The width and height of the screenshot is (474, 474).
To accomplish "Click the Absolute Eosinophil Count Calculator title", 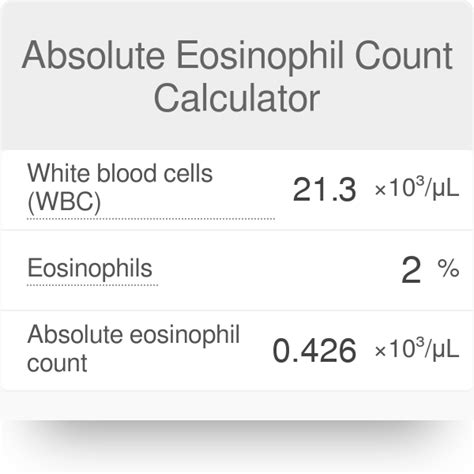I will coord(237,76).
